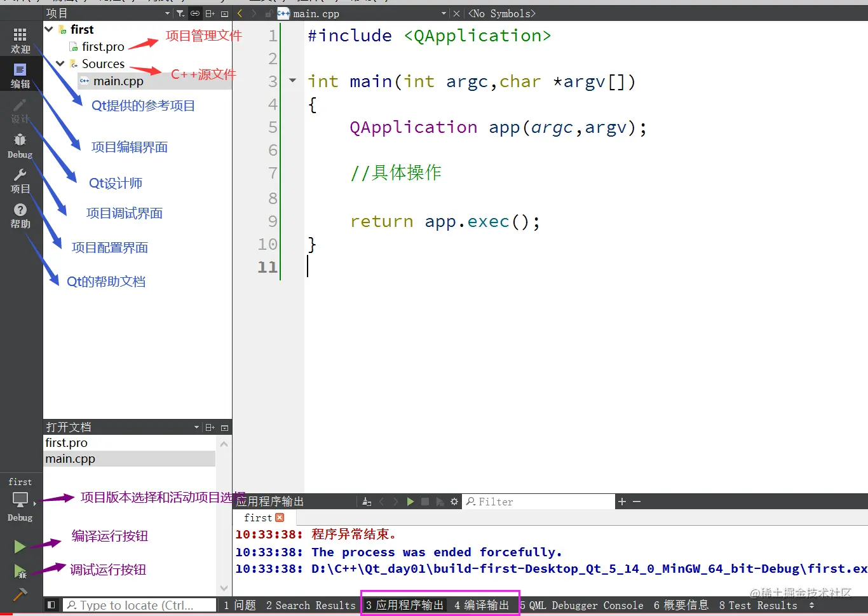
Task: Open the 1 问题 issues pane
Action: click(x=240, y=605)
